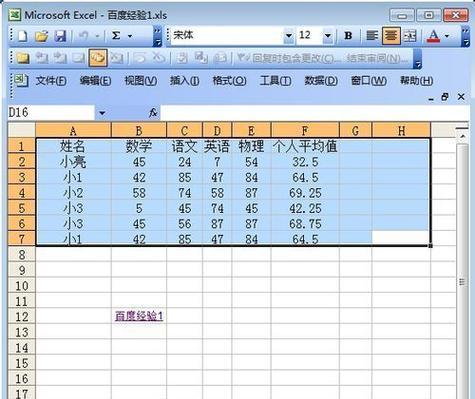
Task: Select row 8 header
Action: coord(22,255)
